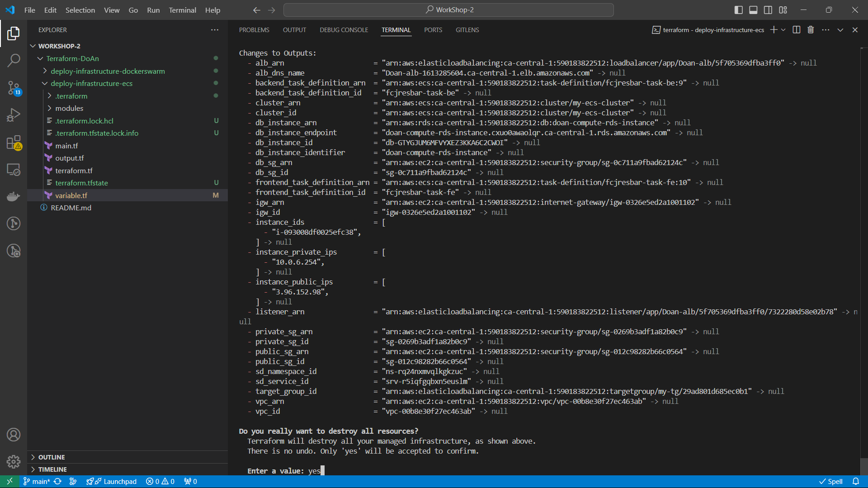The height and width of the screenshot is (488, 868).
Task: Open Accounts menu icon
Action: tap(14, 435)
